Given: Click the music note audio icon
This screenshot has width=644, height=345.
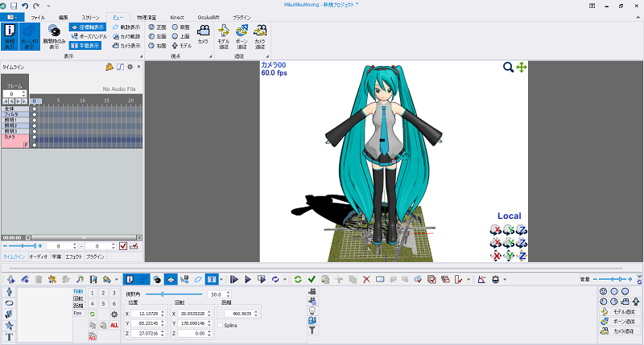Looking at the screenshot, I should (80, 280).
